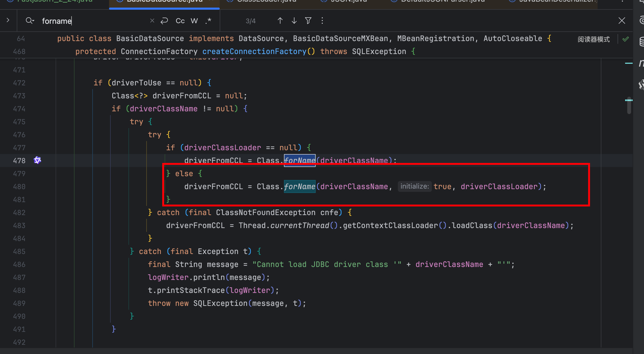Image resolution: width=644 pixels, height=354 pixels.
Task: Open the find bar more options menu
Action: 322,21
